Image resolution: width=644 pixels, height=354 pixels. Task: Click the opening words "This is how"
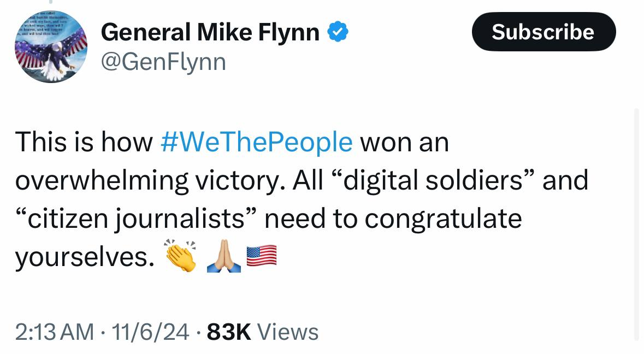click(84, 143)
